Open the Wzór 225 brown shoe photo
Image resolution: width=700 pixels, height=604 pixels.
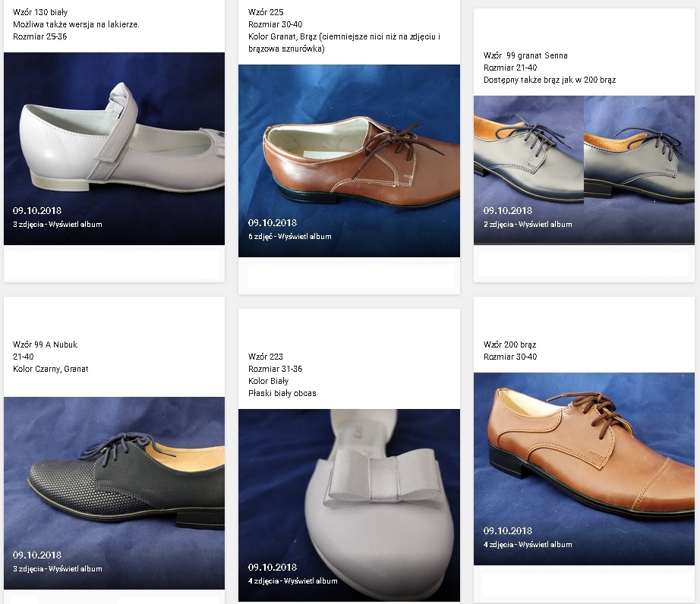click(349, 161)
